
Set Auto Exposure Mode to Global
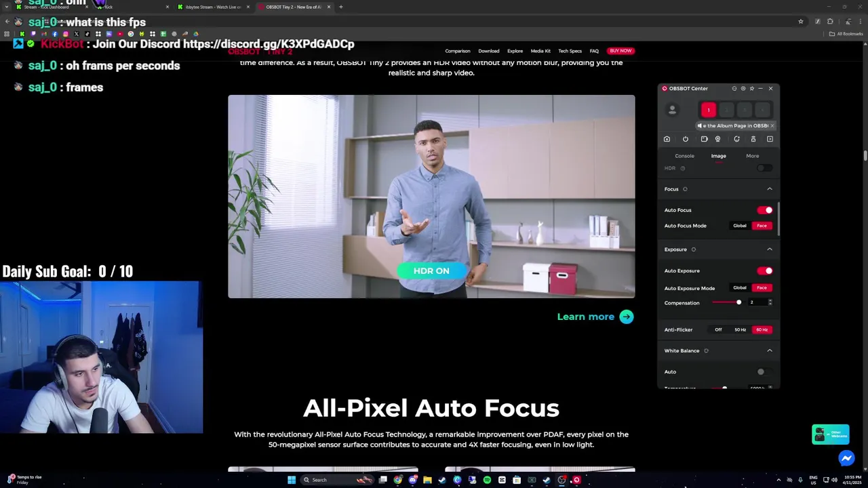[740, 287]
